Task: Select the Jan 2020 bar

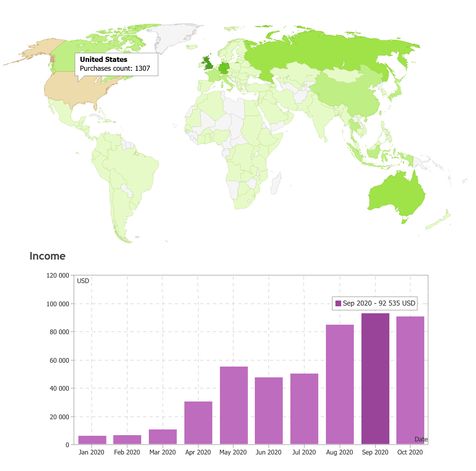Action: pyautogui.click(x=92, y=440)
